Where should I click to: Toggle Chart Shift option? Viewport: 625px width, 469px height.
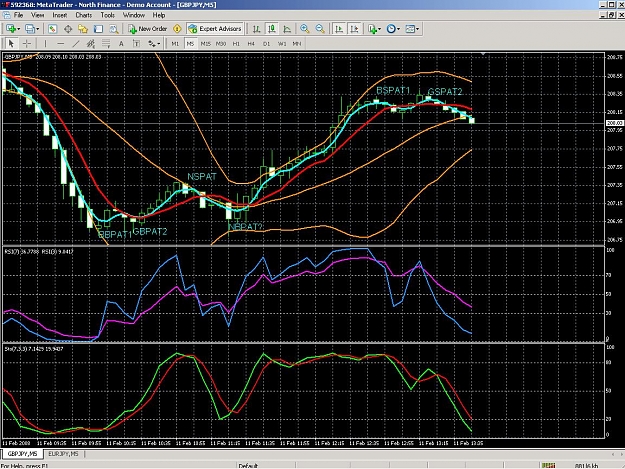click(354, 29)
